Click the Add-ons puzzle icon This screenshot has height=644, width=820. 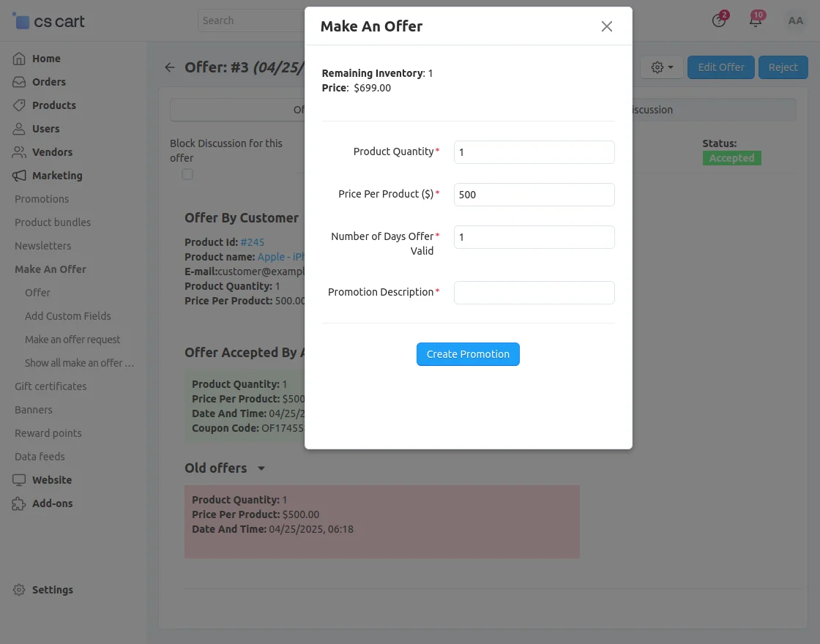tap(20, 503)
